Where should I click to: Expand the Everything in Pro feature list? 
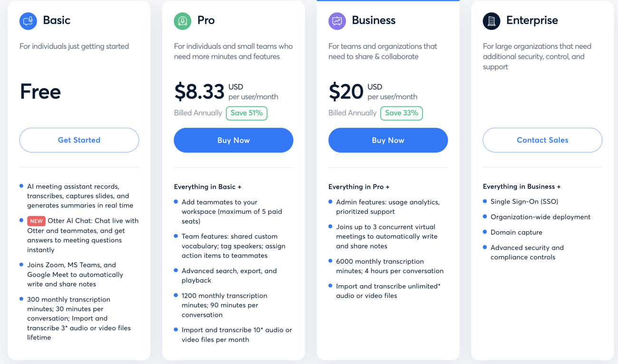tap(359, 186)
